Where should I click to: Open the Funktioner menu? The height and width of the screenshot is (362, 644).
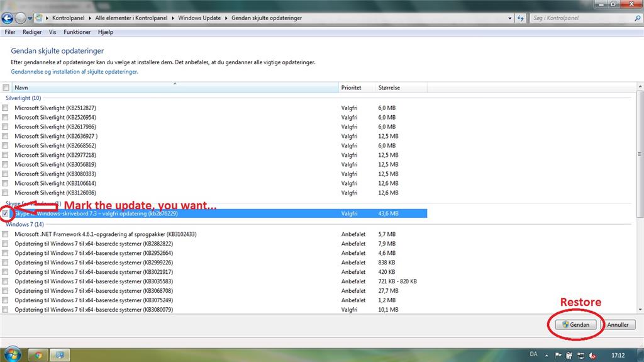click(x=77, y=32)
